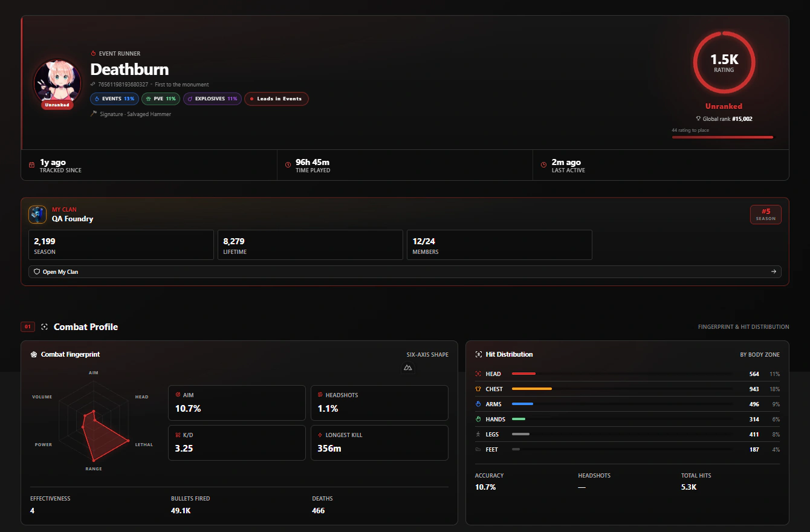Click the Deathburn profile avatar
This screenshot has height=532, width=810.
(57, 82)
